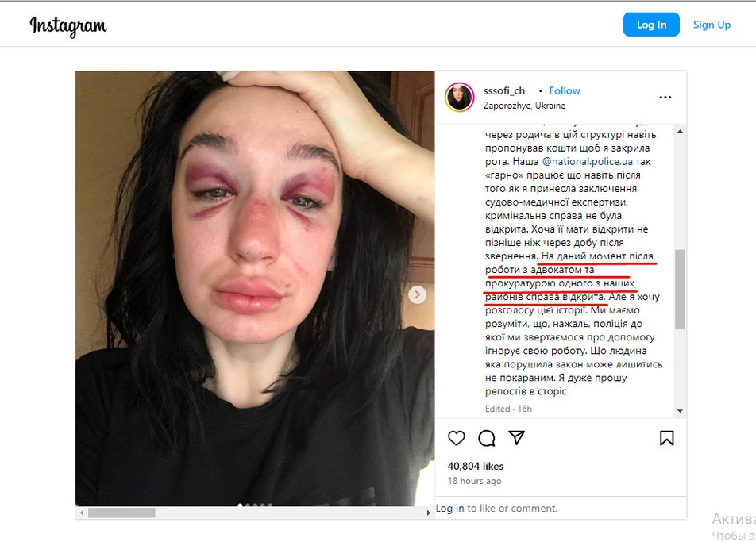756x542 pixels.
Task: Go to next photo with the arrow
Action: (x=418, y=295)
